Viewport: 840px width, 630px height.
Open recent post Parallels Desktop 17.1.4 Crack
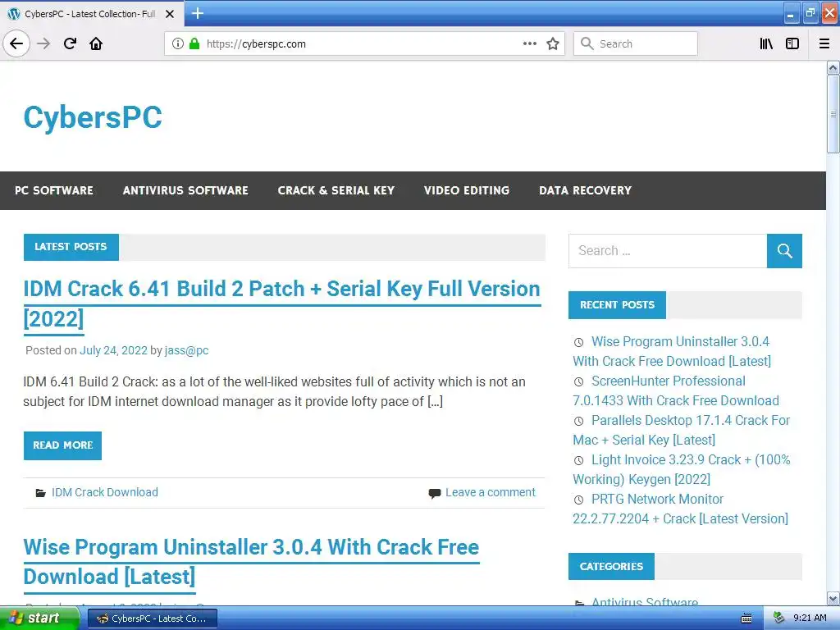(682, 430)
